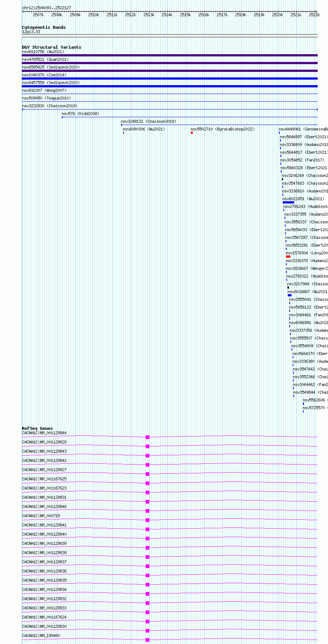Click the nsv5562606 variant label

tap(315, 400)
